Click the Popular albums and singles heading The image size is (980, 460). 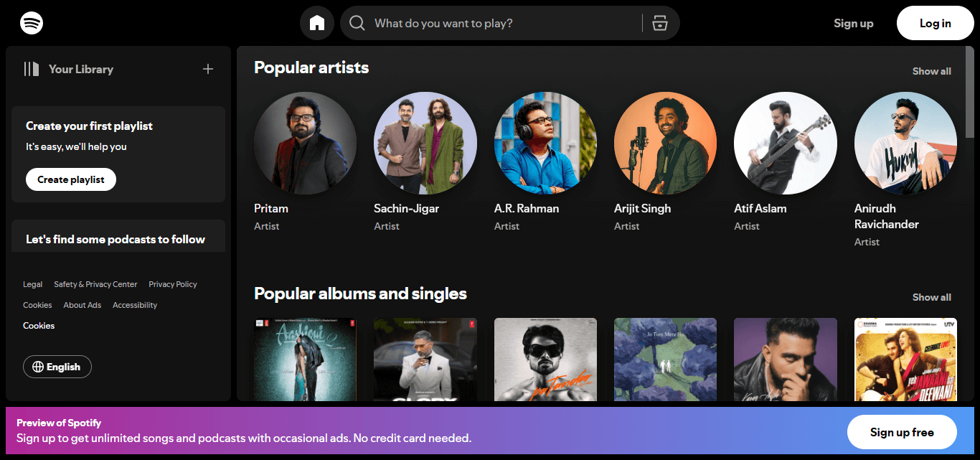[360, 294]
